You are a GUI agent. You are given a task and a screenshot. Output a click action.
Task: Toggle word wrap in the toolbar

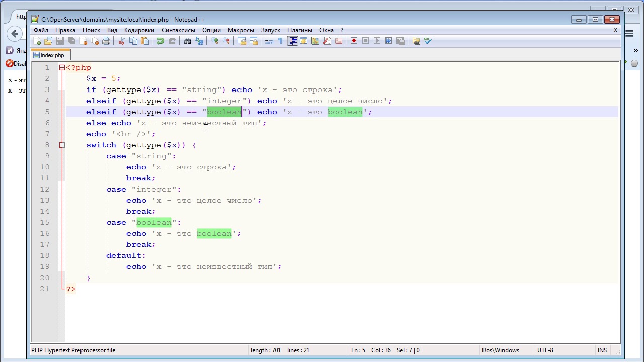pos(269,41)
